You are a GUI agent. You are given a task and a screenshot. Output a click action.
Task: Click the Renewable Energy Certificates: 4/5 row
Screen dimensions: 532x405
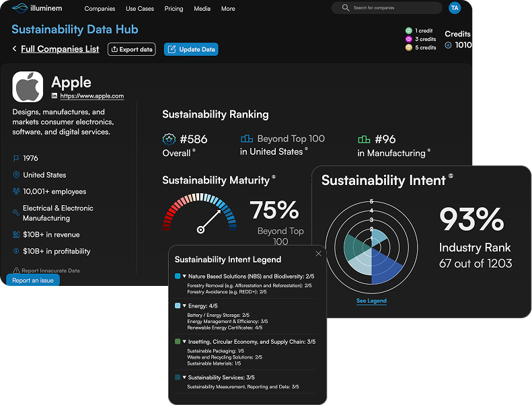(x=225, y=328)
